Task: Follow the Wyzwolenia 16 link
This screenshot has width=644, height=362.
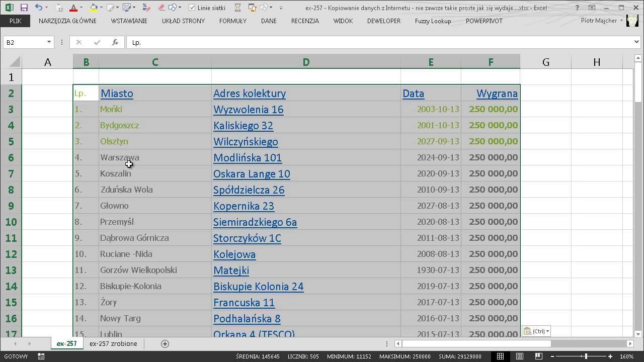Action: click(249, 110)
